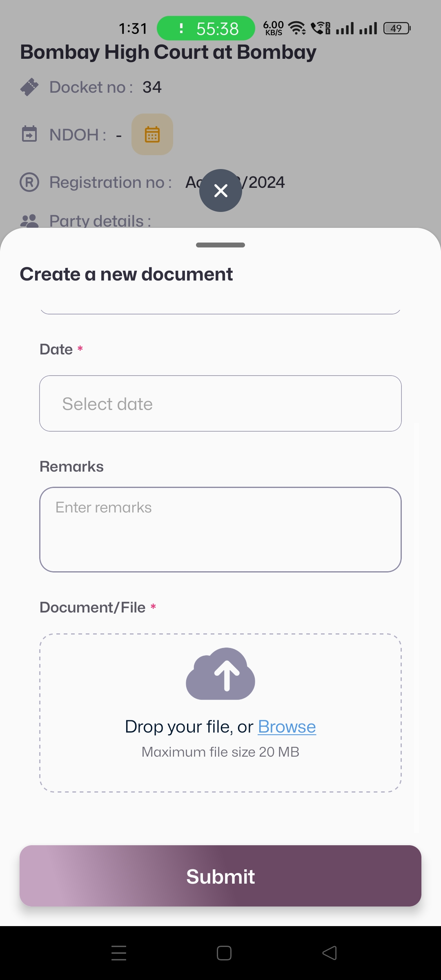Tap the Registration no circled R icon
Image resolution: width=441 pixels, height=980 pixels.
29,182
